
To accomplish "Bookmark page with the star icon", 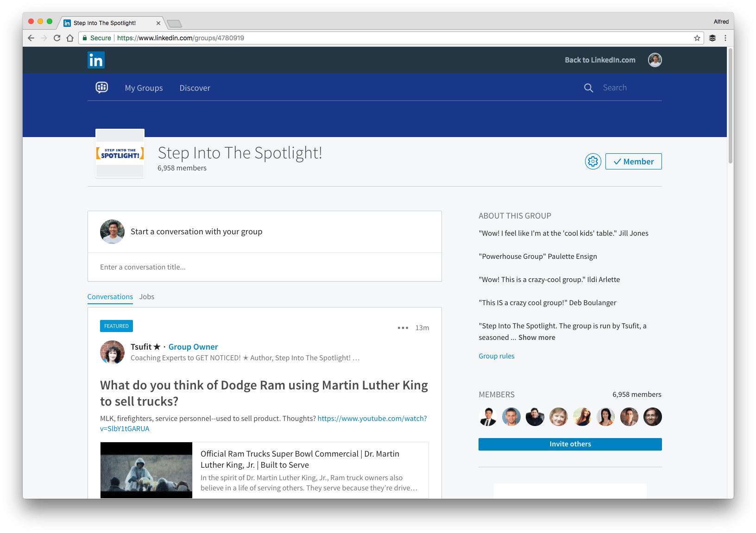I will coord(697,38).
